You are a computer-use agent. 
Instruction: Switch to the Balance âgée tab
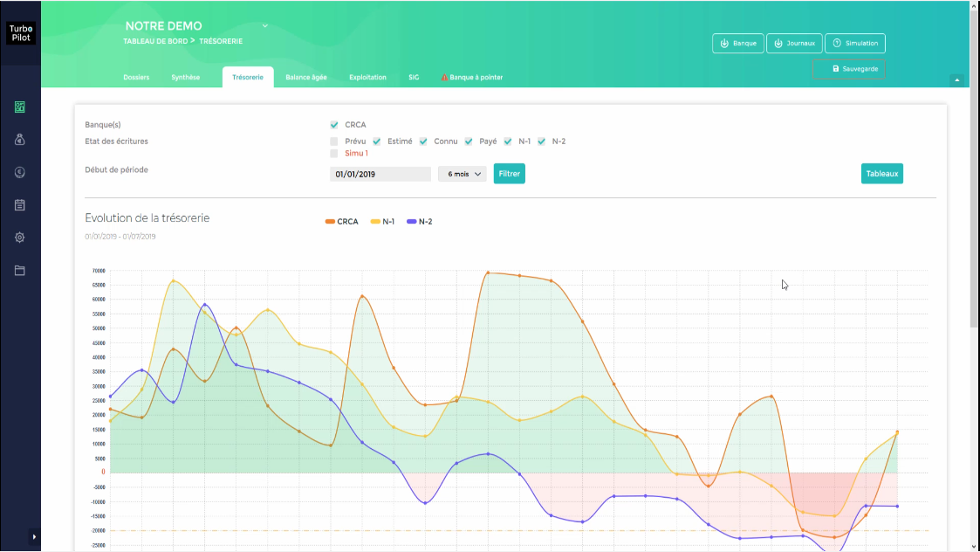306,77
